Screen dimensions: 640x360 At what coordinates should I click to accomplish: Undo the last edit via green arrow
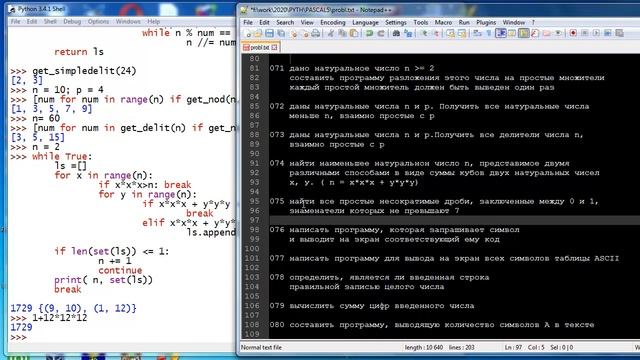[x=369, y=33]
